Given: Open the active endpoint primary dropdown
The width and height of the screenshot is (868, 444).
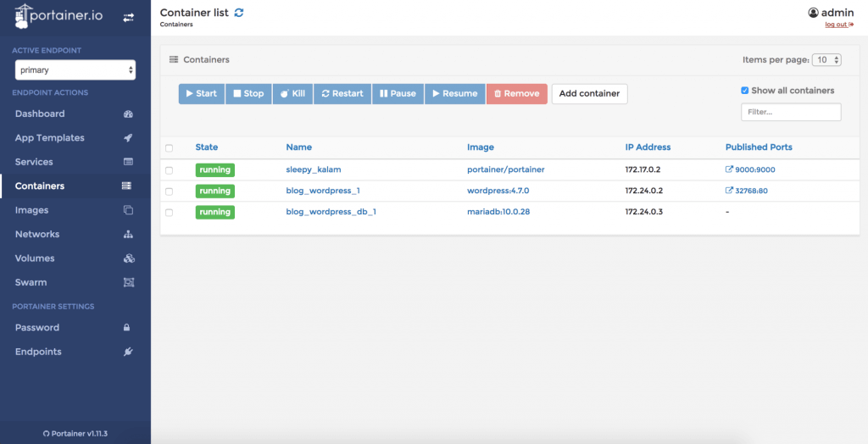Looking at the screenshot, I should click(x=75, y=70).
